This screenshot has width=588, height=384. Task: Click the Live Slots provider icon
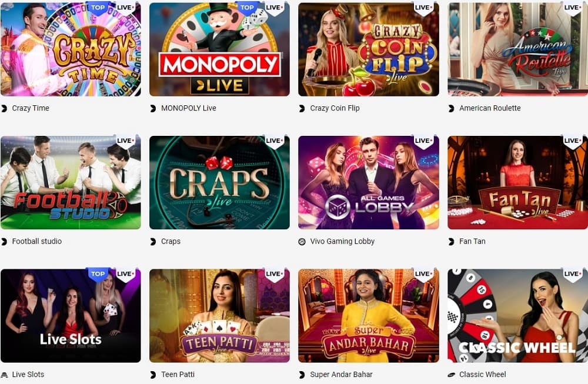tap(4, 375)
